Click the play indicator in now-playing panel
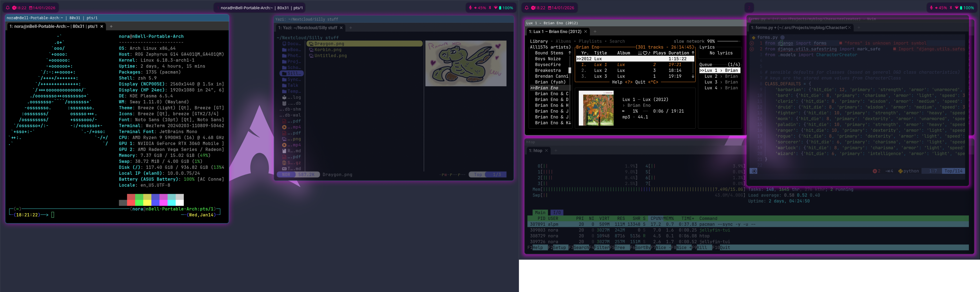This screenshot has width=980, height=292. click(x=623, y=111)
